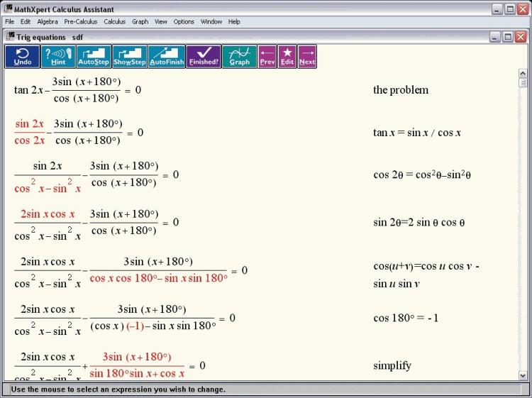Click the Trig equations document icon
The image size is (532, 398).
coord(11,36)
